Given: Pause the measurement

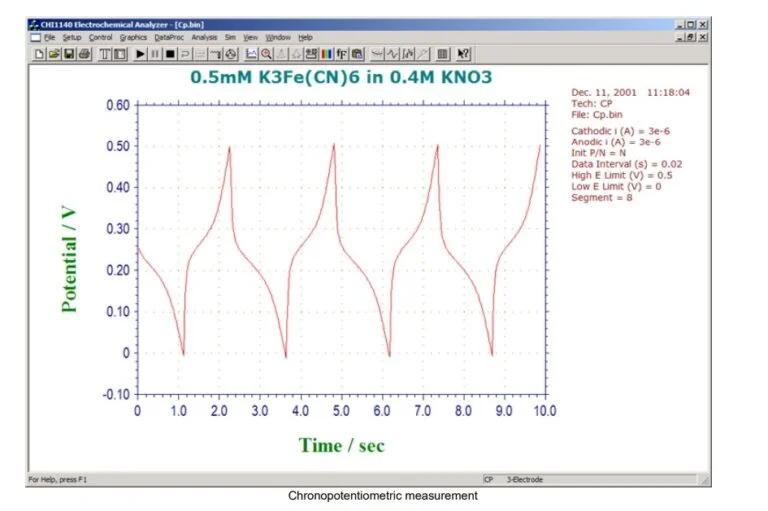Looking at the screenshot, I should click(x=155, y=52).
